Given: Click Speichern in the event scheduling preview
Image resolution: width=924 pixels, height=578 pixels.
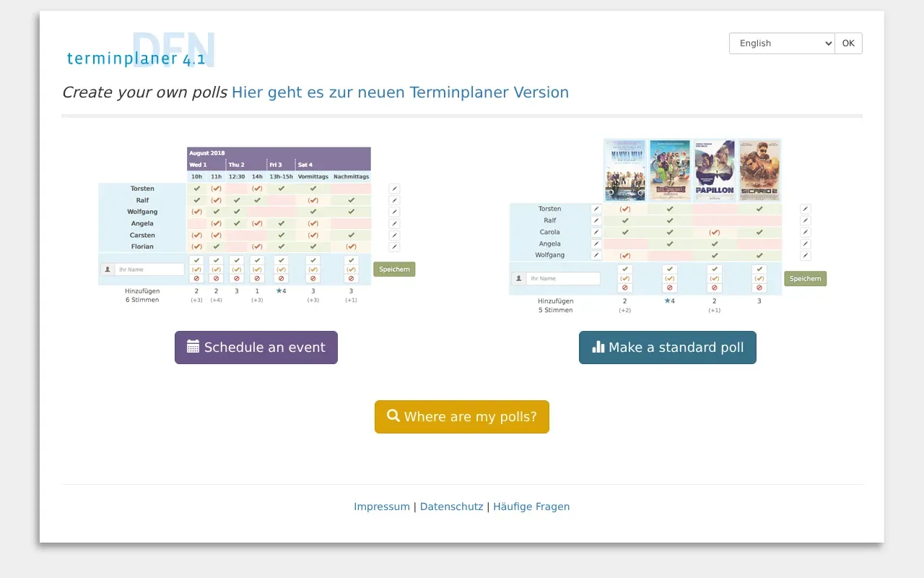Looking at the screenshot, I should pos(394,269).
